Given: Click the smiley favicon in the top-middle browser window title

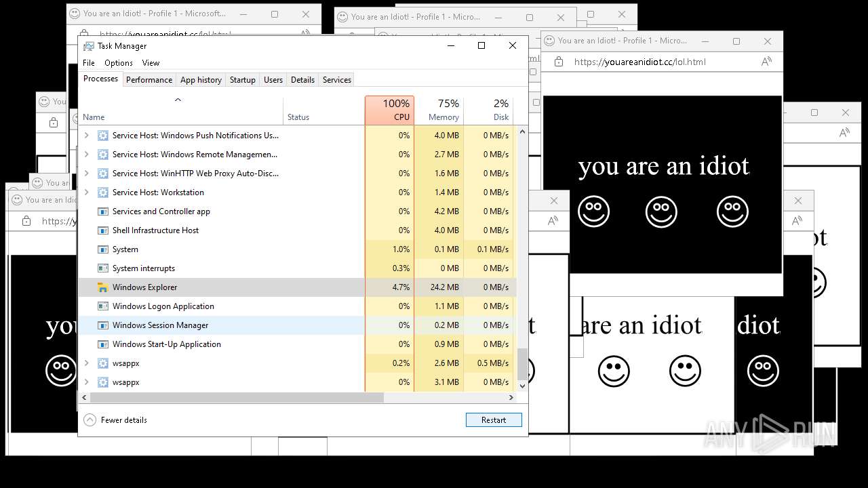Looking at the screenshot, I should click(342, 17).
